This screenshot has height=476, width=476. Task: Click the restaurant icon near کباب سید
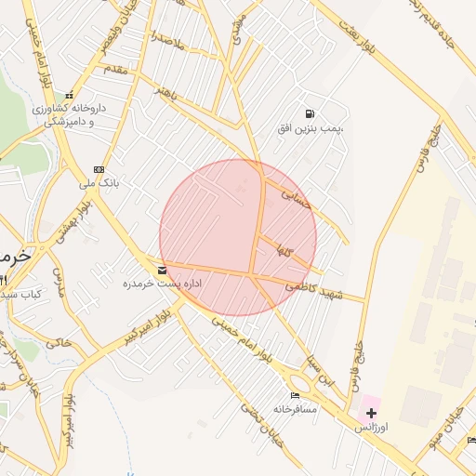point(3,281)
